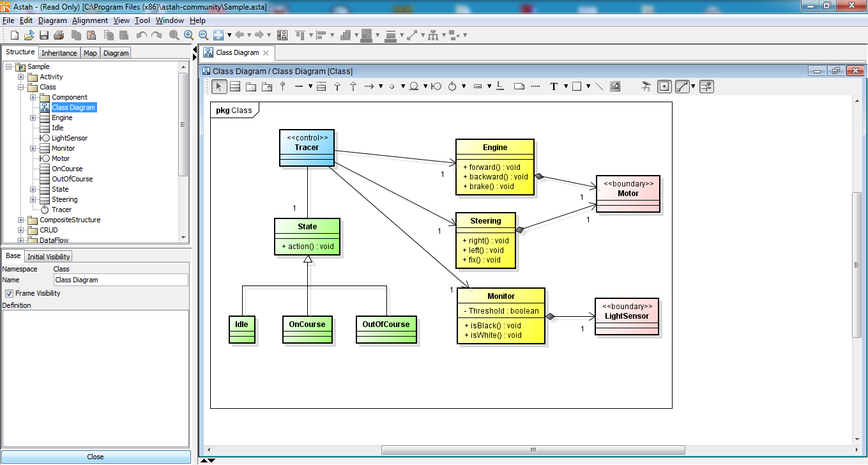Select the Monitor class box in diagram
The image size is (868, 465).
pos(501,316)
